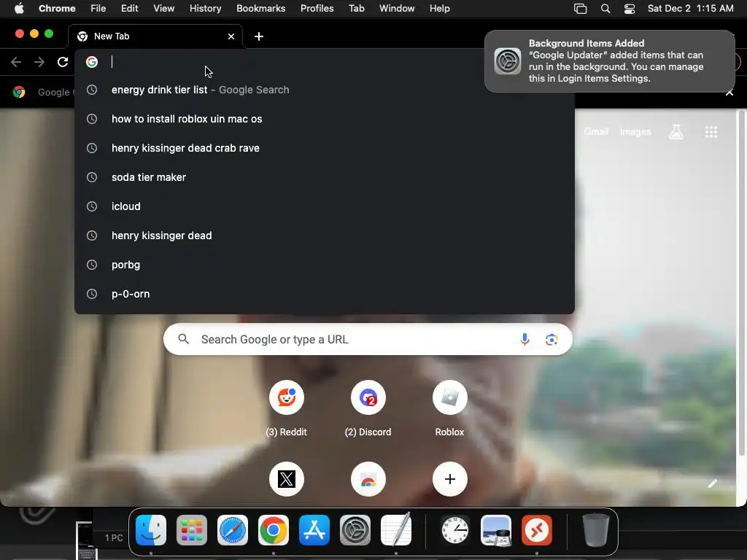Open TextEdit from the Dock
The width and height of the screenshot is (747, 560).
tap(396, 529)
